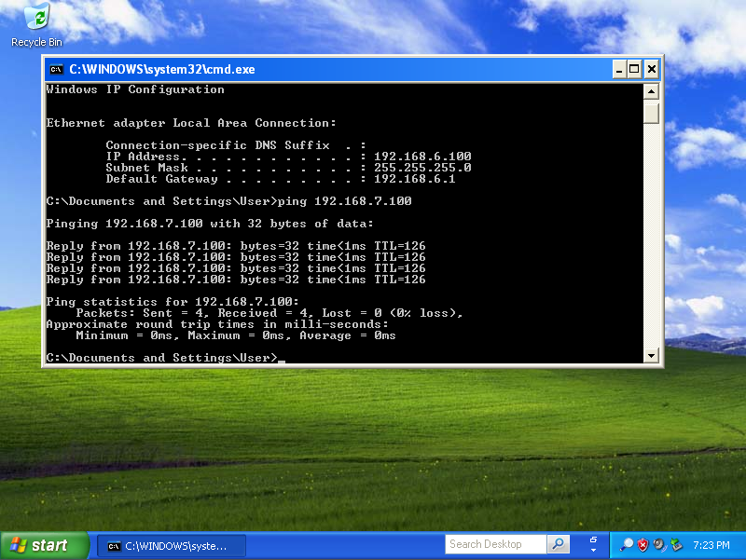746x560 pixels.
Task: Click the last prompt 'C:\Documents and Settings\User>'
Action: pyautogui.click(x=161, y=358)
